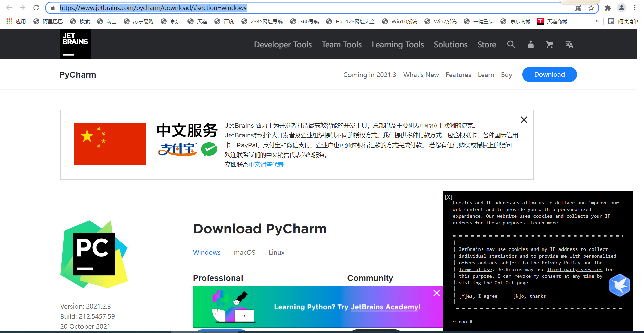Open the 京东 bookmark
644x333 pixels.
coord(170,21)
